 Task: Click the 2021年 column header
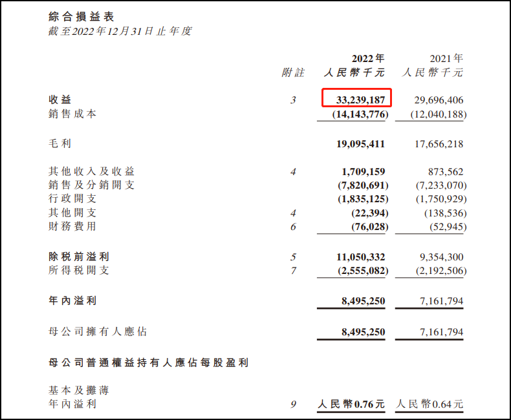(x=446, y=58)
